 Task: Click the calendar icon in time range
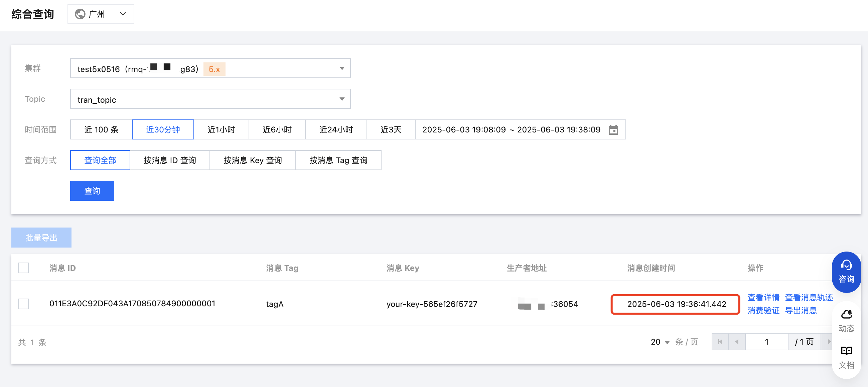pyautogui.click(x=613, y=129)
